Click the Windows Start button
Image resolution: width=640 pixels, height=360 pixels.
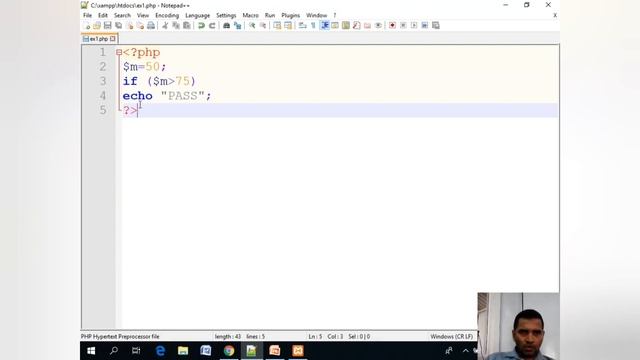[91, 351]
